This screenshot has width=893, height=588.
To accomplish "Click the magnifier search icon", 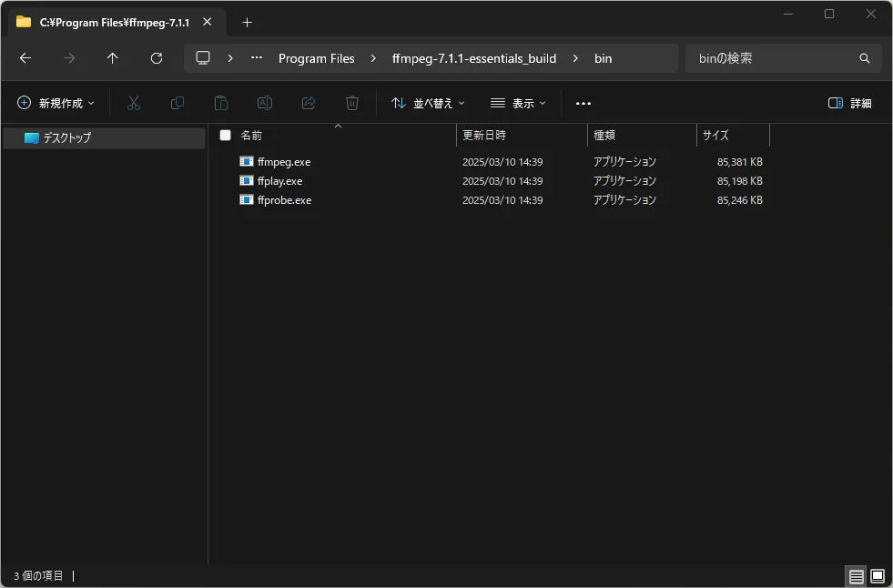I will pos(865,58).
